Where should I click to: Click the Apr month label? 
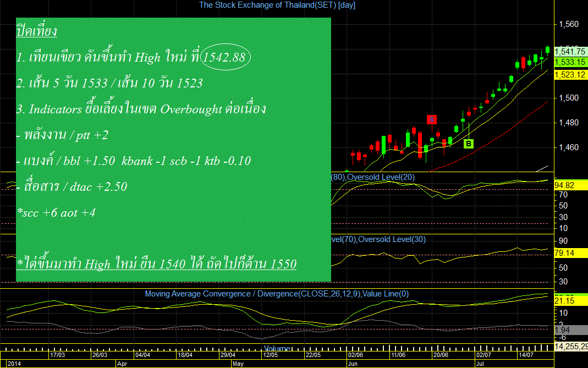tap(122, 364)
